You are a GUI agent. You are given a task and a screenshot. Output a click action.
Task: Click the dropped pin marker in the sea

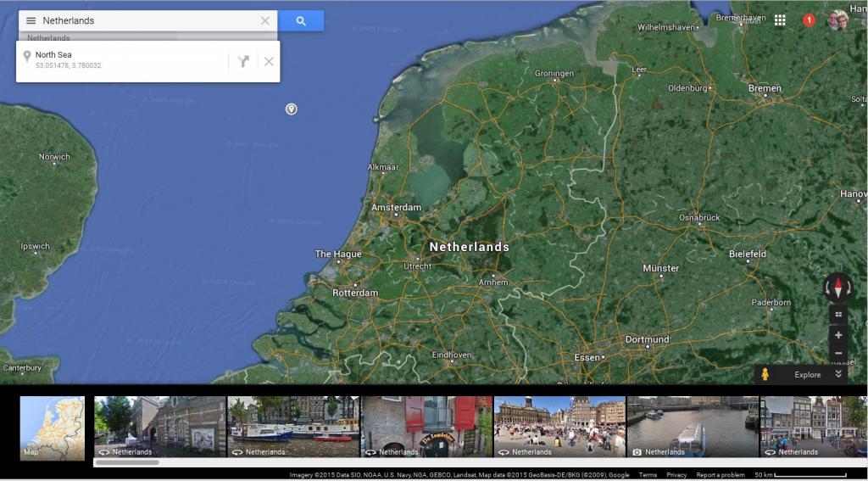coord(291,109)
